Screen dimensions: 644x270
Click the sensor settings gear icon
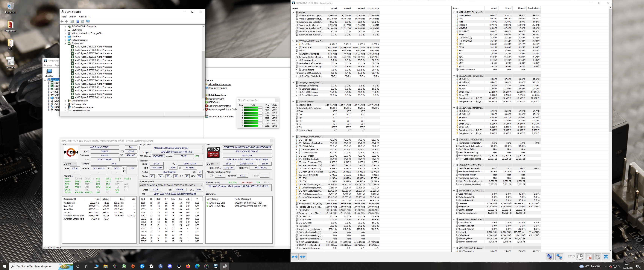tap(597, 257)
